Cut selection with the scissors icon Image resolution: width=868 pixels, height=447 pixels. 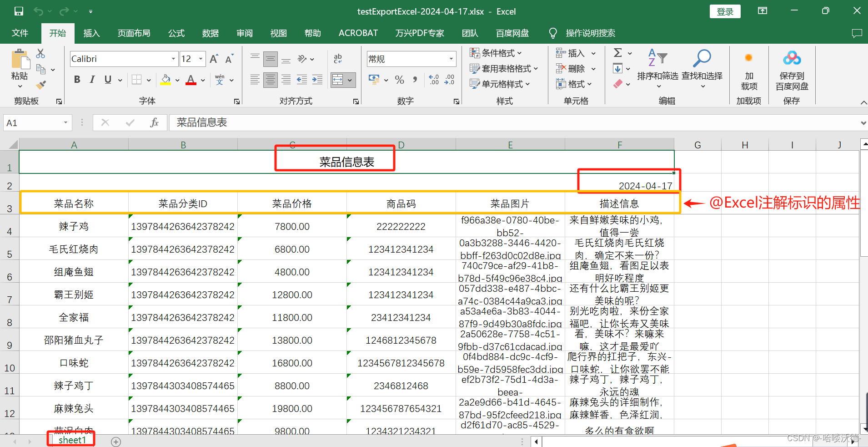pos(40,54)
